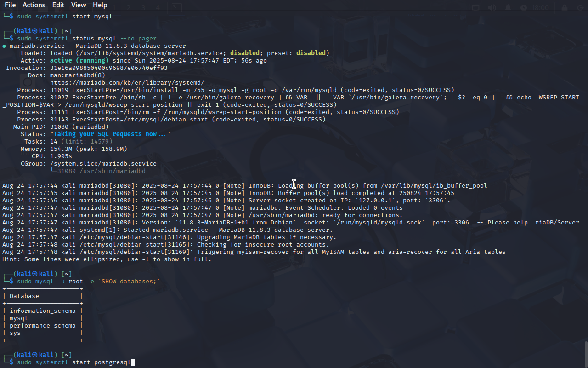This screenshot has height=368, width=588.
Task: Open the Edit menu
Action: pyautogui.click(x=58, y=5)
